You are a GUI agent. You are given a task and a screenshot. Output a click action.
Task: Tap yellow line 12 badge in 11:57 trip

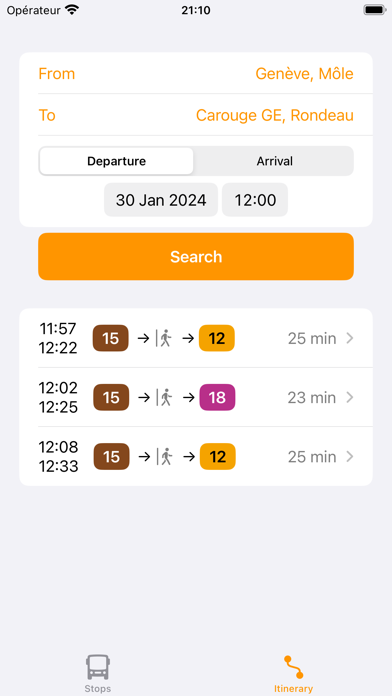(x=217, y=338)
